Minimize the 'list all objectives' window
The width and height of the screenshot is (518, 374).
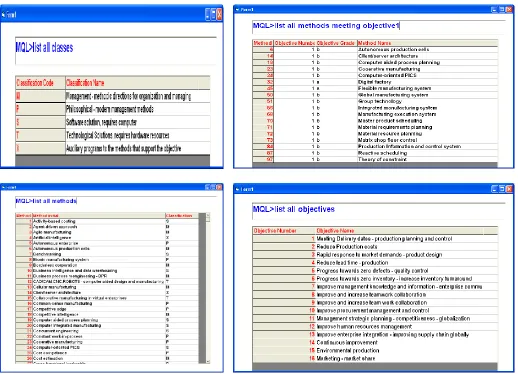click(x=494, y=189)
